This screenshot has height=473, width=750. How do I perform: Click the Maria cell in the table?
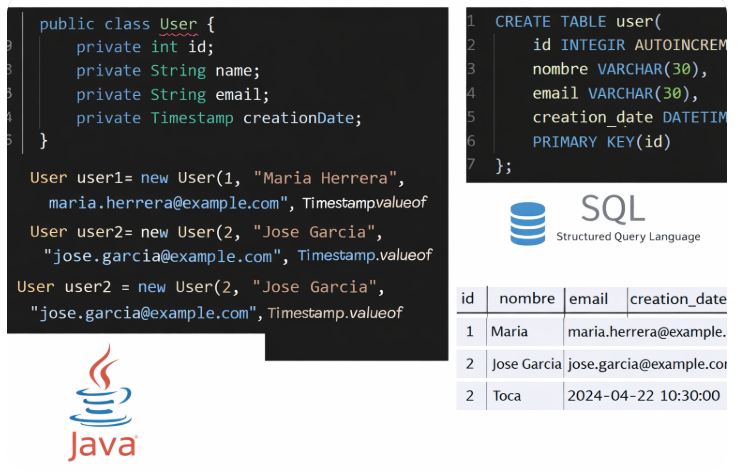pyautogui.click(x=509, y=331)
